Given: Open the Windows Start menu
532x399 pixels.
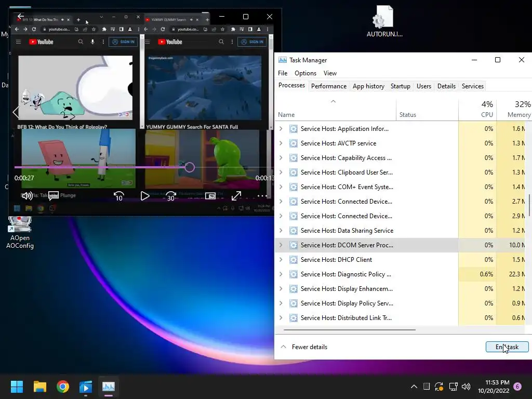Looking at the screenshot, I should tap(17, 387).
